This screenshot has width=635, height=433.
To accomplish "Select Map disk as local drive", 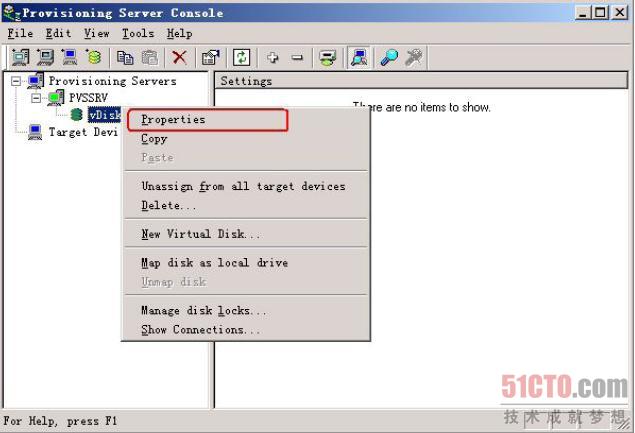I will [245, 263].
